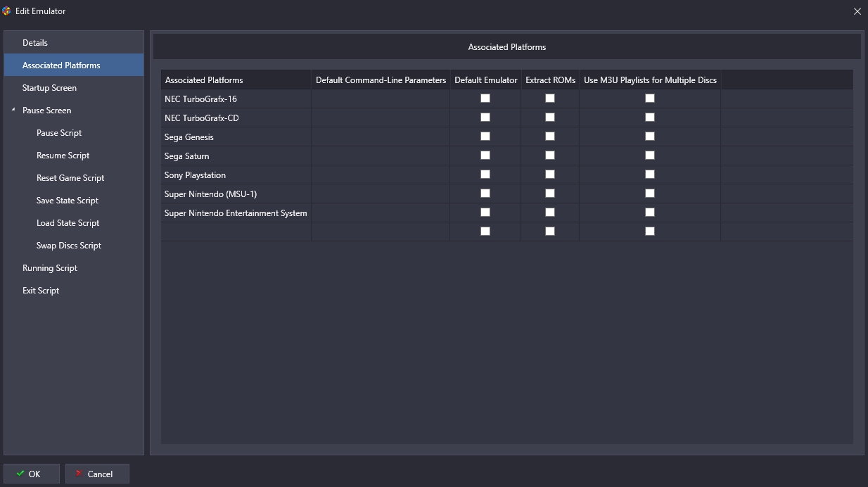This screenshot has width=868, height=487.
Task: Select Super Nintendo Entertainment System platform cell
Action: point(236,213)
